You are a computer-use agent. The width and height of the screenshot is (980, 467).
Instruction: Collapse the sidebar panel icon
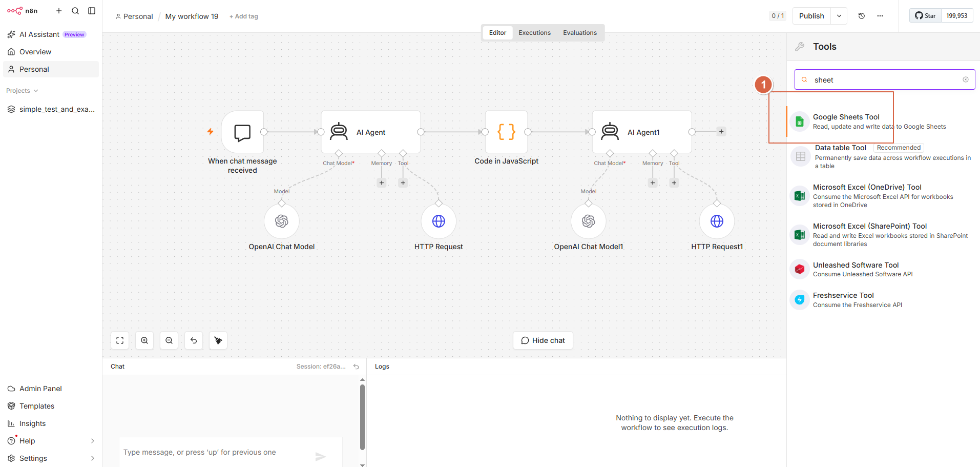(x=92, y=11)
